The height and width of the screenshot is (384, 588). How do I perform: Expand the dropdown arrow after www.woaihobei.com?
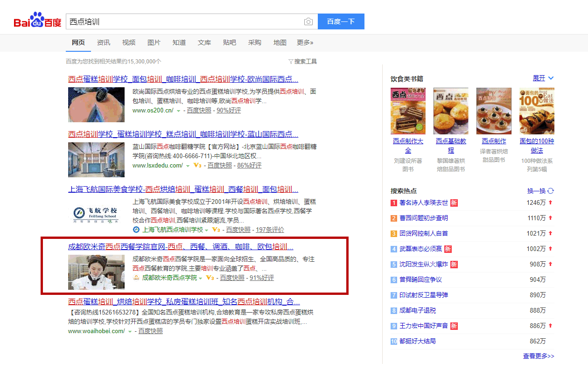coord(129,331)
